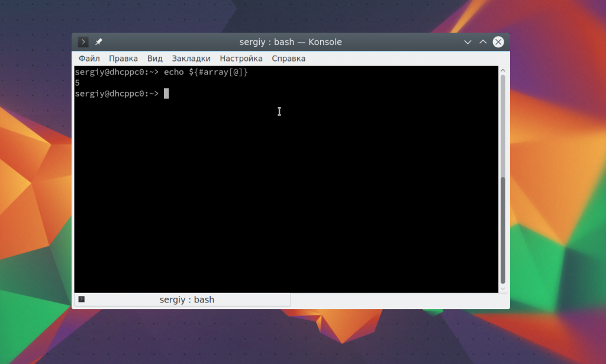Viewport: 606px width, 364px height.
Task: Click the terminal scrollbar handle
Action: (x=503, y=231)
